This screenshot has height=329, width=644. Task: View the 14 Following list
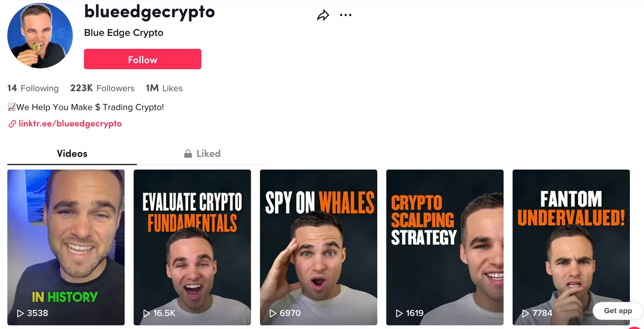click(x=33, y=88)
